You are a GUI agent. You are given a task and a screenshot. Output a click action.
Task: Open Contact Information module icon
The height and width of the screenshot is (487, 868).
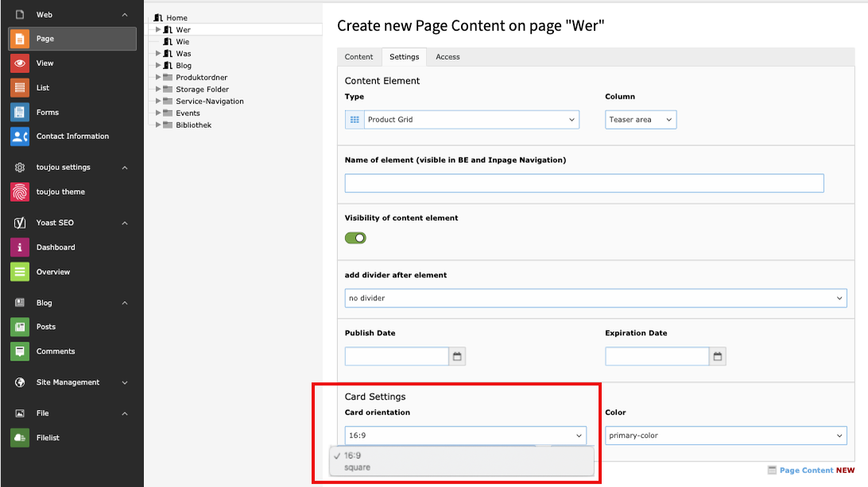coord(20,137)
